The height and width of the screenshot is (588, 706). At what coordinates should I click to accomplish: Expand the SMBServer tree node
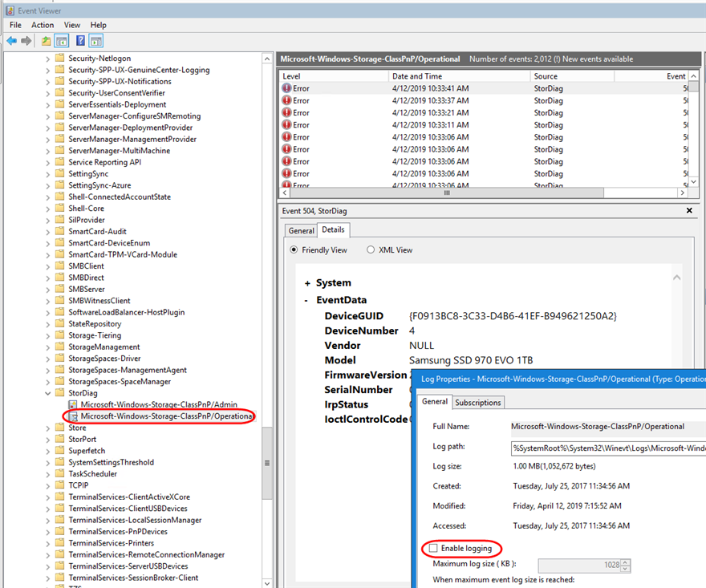click(x=47, y=290)
